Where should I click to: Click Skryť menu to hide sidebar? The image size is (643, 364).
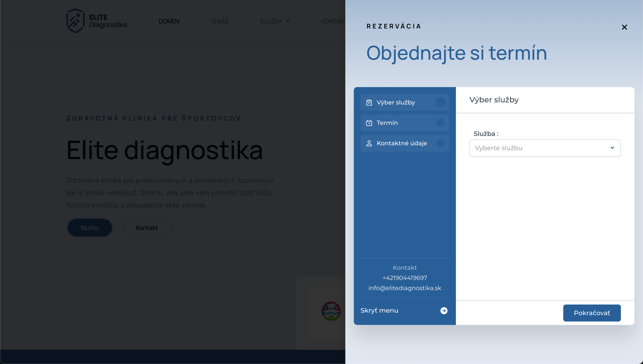[x=379, y=311]
